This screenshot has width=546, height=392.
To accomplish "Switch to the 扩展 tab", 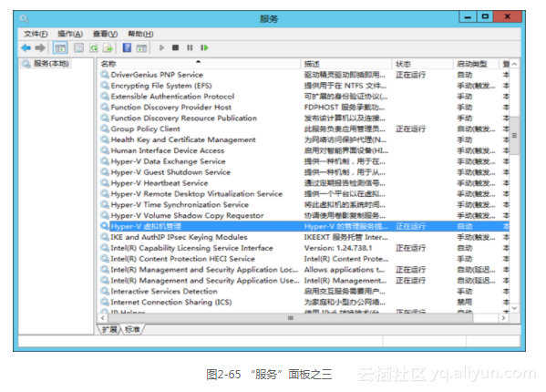I will click(x=109, y=329).
